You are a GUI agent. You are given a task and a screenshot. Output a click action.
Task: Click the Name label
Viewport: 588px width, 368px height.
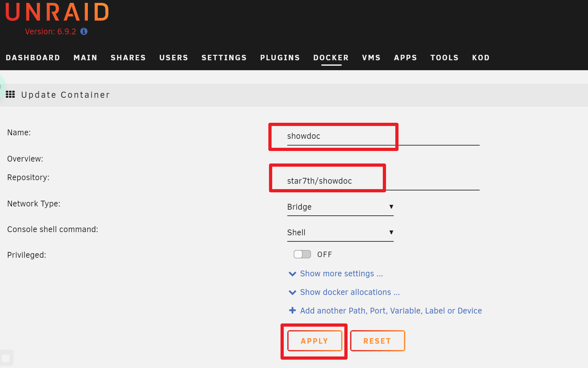click(x=19, y=132)
